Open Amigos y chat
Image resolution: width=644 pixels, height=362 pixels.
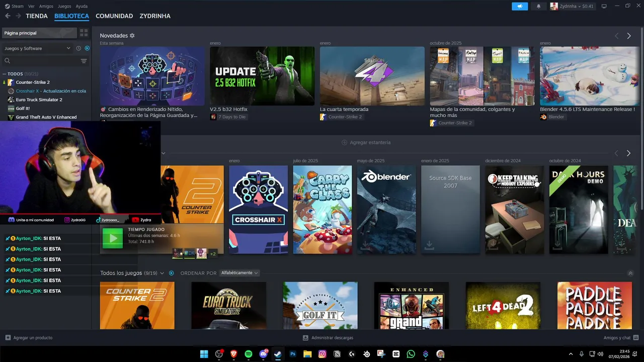point(621,338)
